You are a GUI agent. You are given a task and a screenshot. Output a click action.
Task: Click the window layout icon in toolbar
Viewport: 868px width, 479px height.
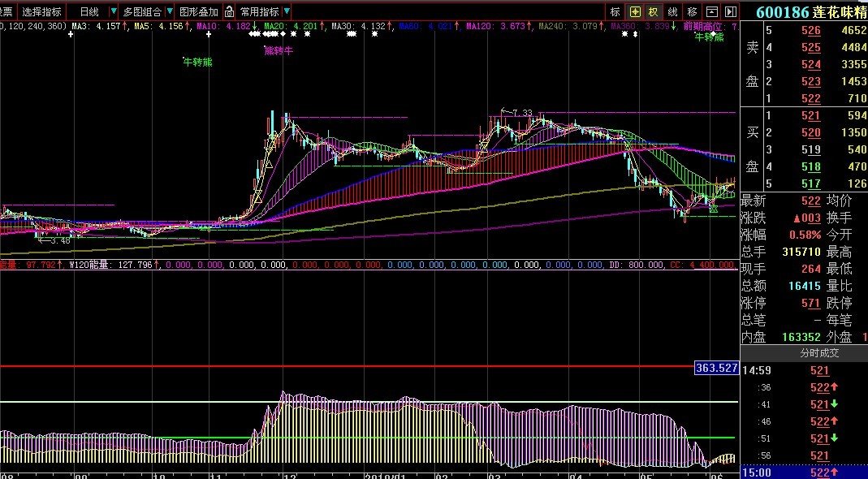pyautogui.click(x=711, y=11)
